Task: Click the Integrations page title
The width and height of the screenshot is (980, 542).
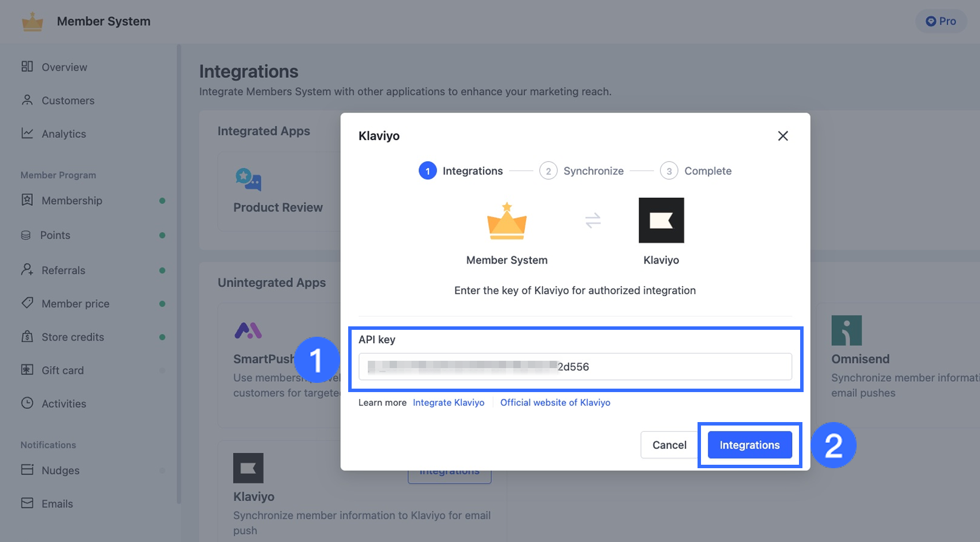Action: tap(248, 71)
